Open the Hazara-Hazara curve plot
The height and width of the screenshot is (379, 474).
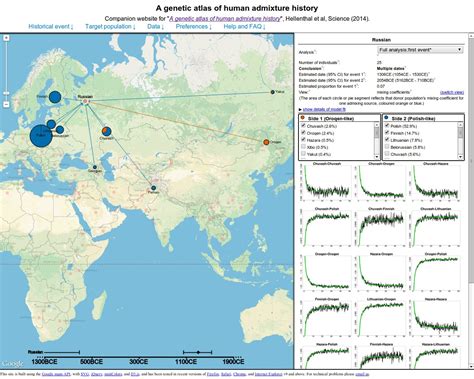pyautogui.click(x=436, y=318)
